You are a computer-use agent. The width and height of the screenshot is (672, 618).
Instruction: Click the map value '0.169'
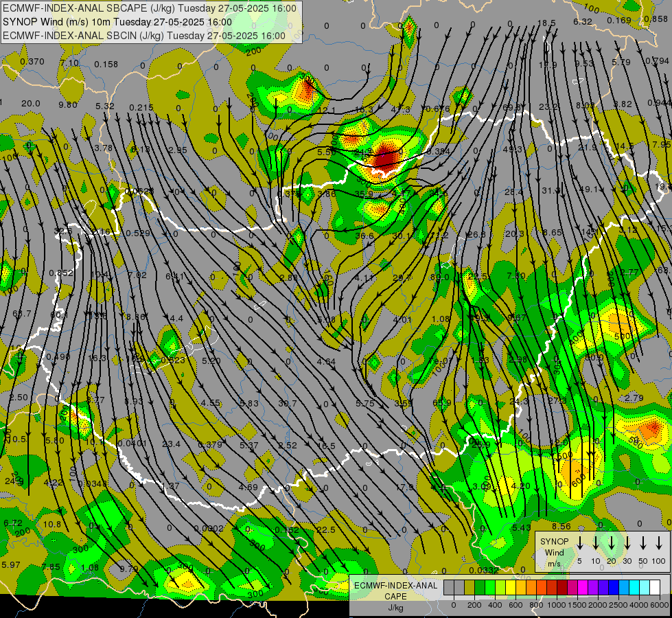click(619, 20)
